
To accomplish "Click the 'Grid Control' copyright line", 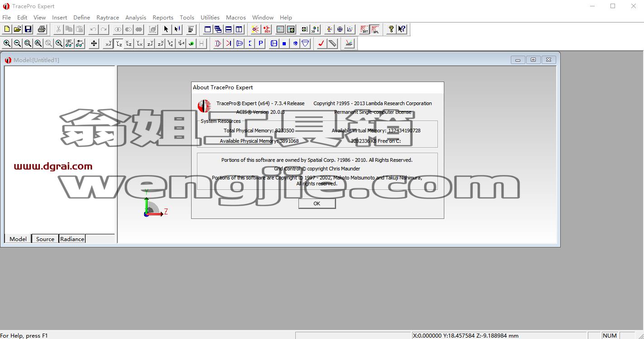I will pos(317,169).
